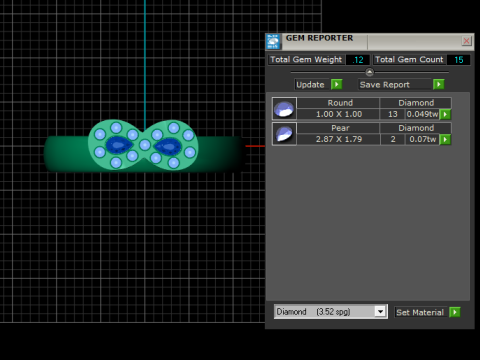The width and height of the screenshot is (480, 360).
Task: Open the Diamond (3.52 spg) material dropdown
Action: click(x=380, y=311)
